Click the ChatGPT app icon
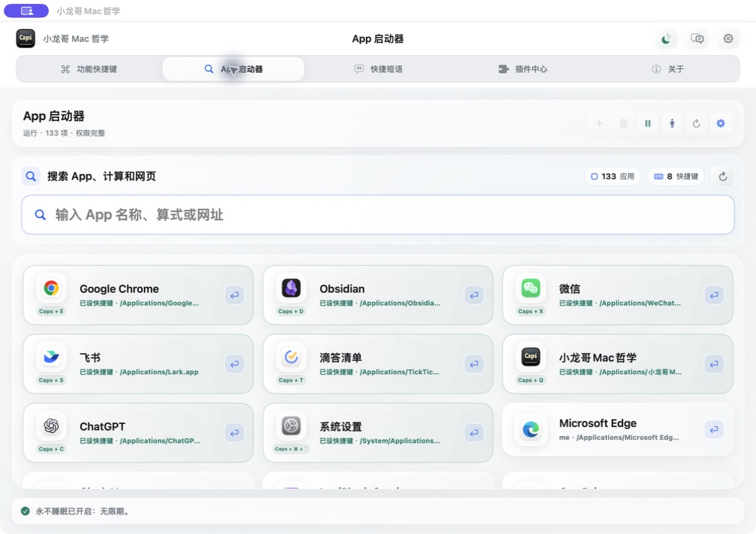Screen dimensions: 756x534 coord(51,426)
